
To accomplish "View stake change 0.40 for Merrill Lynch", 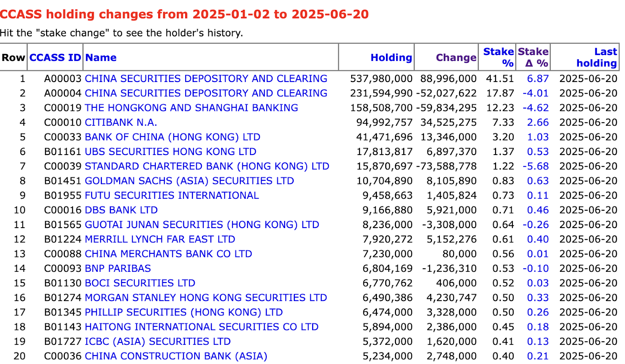I will tap(538, 239).
